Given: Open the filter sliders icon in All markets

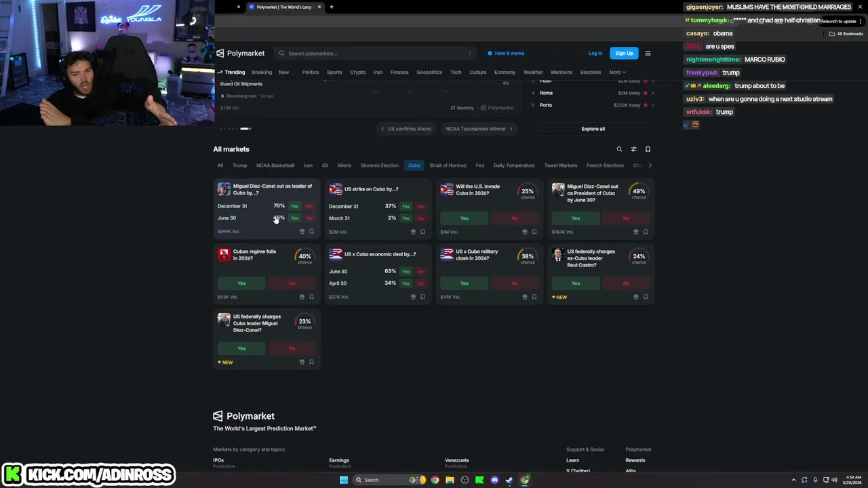Looking at the screenshot, I should pyautogui.click(x=633, y=149).
